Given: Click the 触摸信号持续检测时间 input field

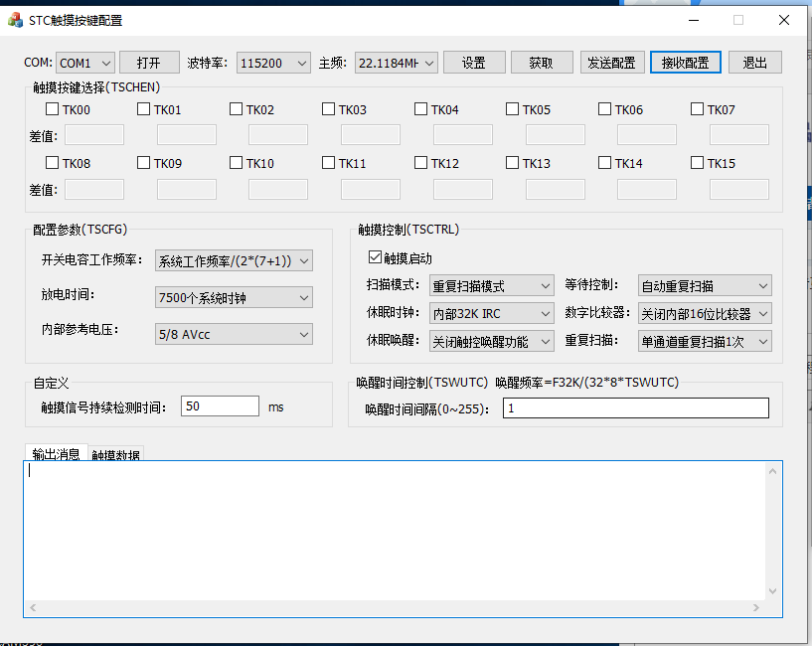Looking at the screenshot, I should (220, 406).
